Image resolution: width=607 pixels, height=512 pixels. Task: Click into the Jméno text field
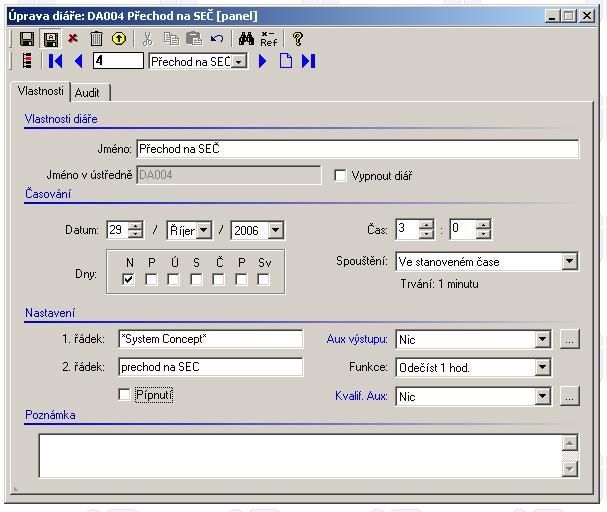357,149
